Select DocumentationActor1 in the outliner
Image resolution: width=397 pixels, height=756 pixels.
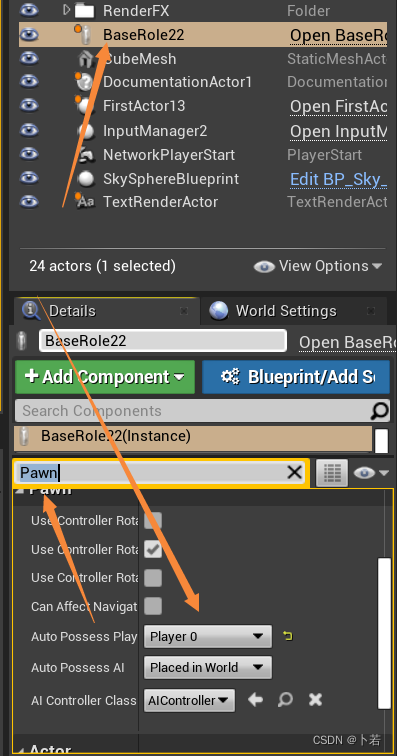(x=178, y=82)
